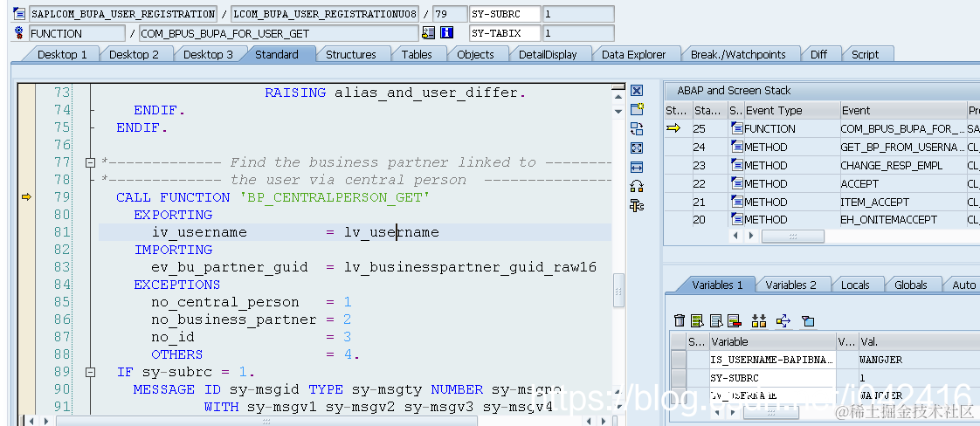Click source icon in stack row 20
Image resolution: width=980 pixels, height=426 pixels.
[x=737, y=219]
